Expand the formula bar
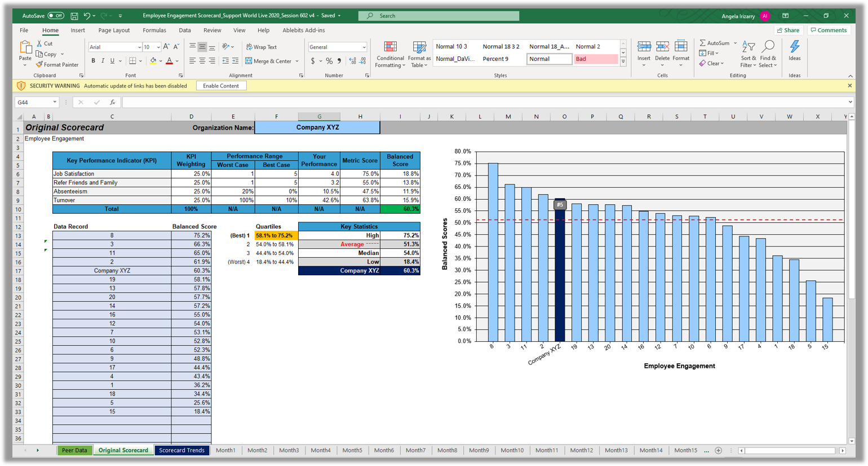The width and height of the screenshot is (868, 466). tap(850, 102)
